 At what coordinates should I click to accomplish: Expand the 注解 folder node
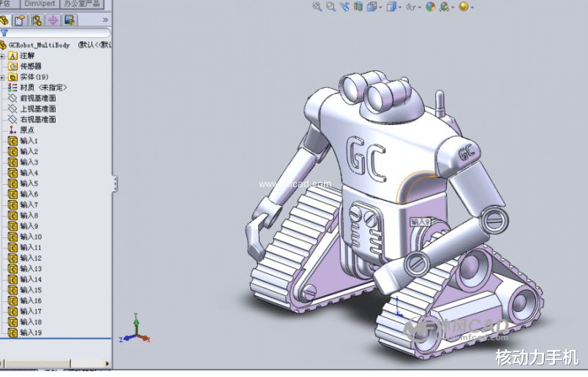click(3, 56)
